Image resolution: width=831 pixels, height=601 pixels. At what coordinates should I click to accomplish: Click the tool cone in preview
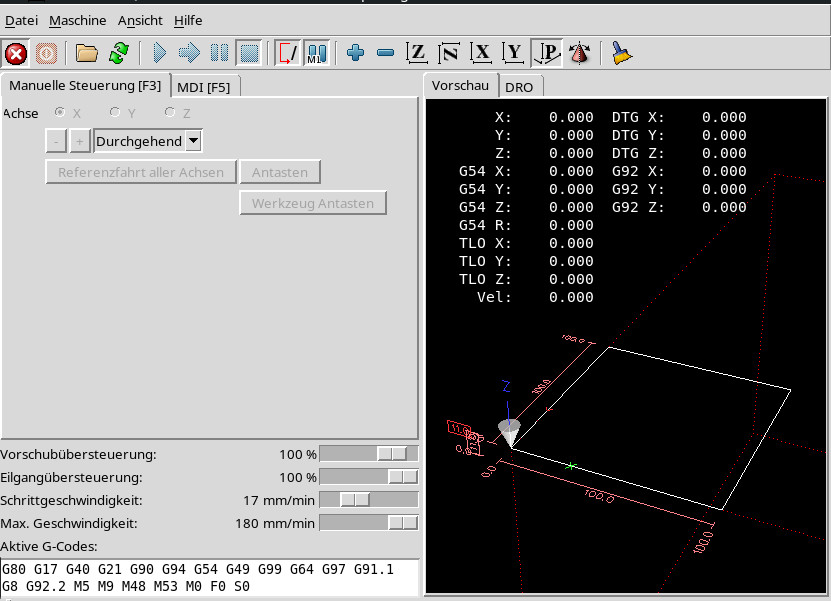[x=509, y=433]
